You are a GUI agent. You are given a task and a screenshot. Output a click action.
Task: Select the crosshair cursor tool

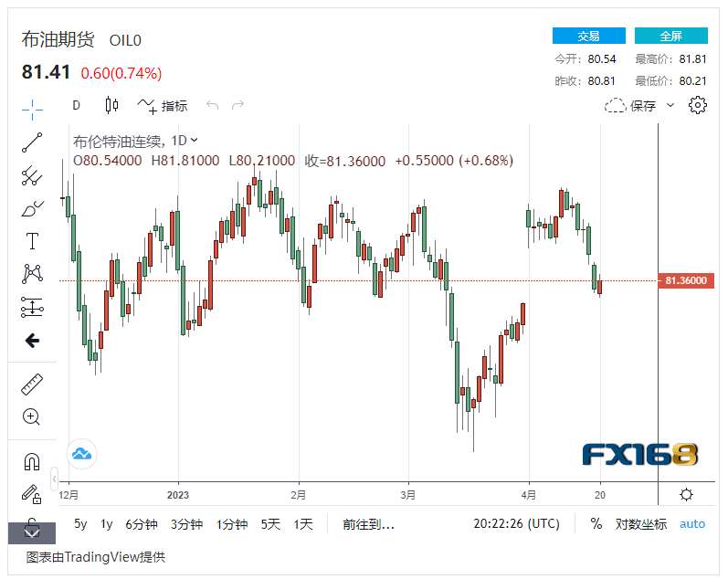[x=32, y=107]
